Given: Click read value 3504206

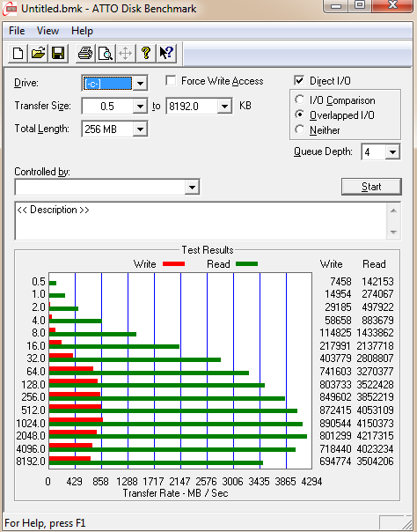Looking at the screenshot, I should point(376,461).
